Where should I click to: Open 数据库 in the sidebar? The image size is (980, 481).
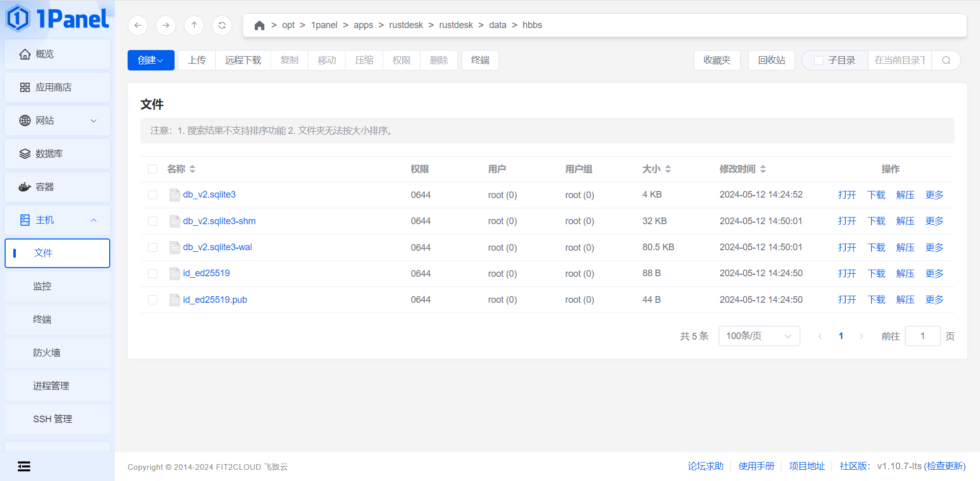(x=57, y=154)
